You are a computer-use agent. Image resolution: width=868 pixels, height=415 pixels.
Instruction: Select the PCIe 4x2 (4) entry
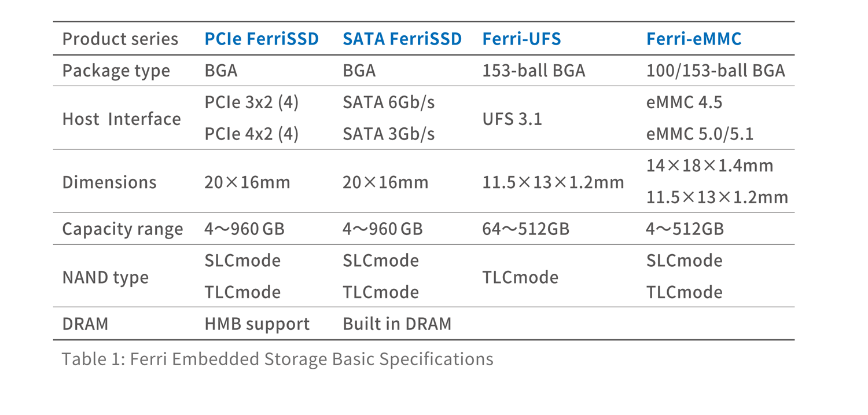click(252, 134)
